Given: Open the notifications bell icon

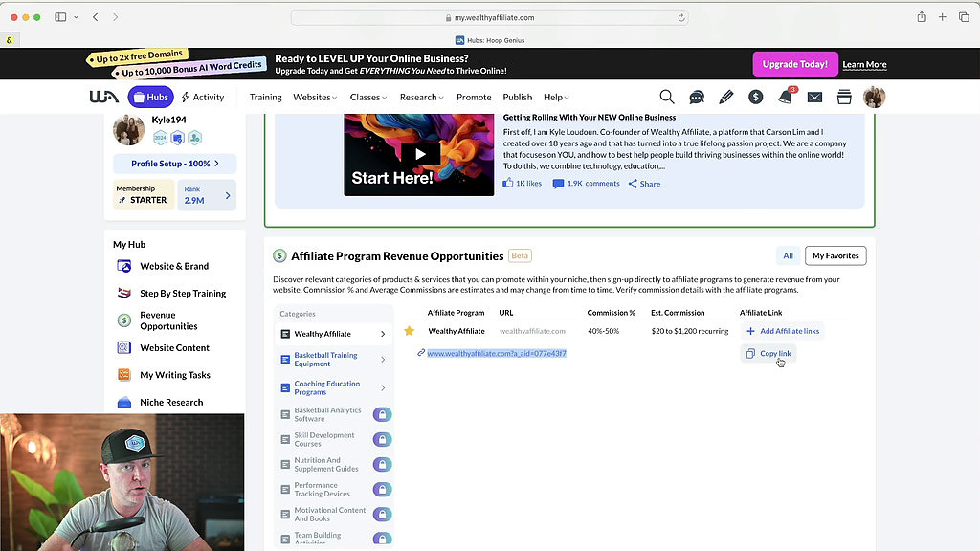Looking at the screenshot, I should point(785,97).
